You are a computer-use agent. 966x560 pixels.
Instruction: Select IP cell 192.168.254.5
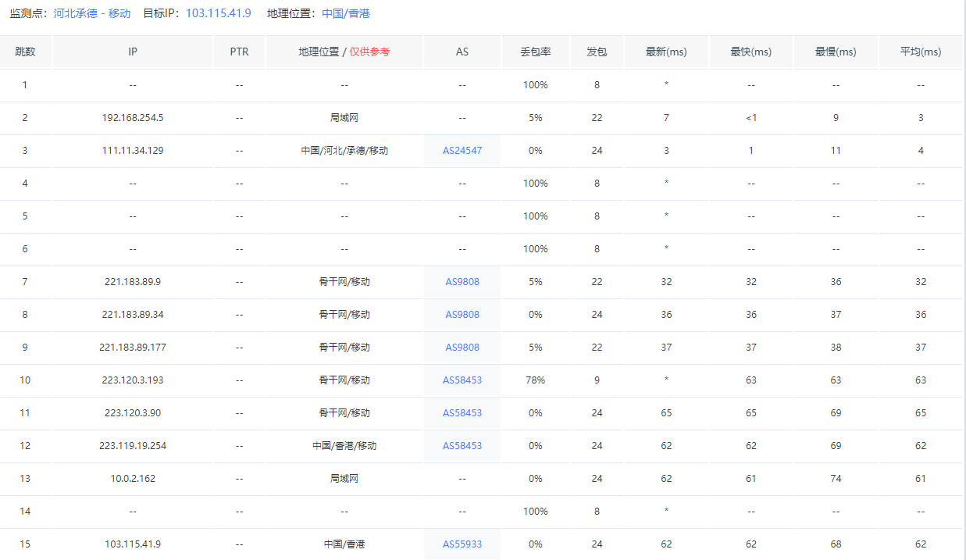coord(133,118)
